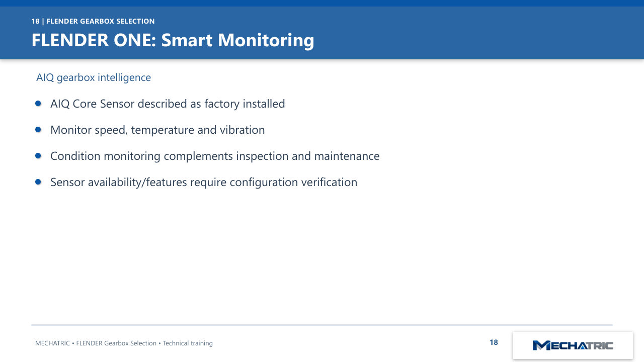The height and width of the screenshot is (362, 644).
Task: Select the subtitle 'AIQ gearbox intelligence'
Action: 94,77
